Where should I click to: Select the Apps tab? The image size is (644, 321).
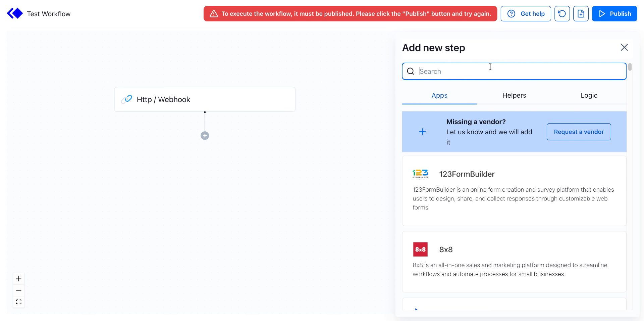pos(439,95)
